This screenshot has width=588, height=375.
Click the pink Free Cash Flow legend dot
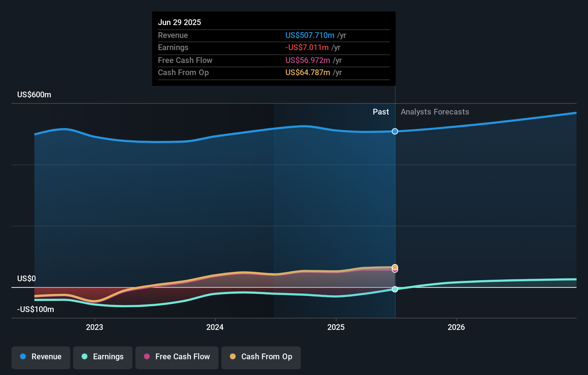[146, 357]
